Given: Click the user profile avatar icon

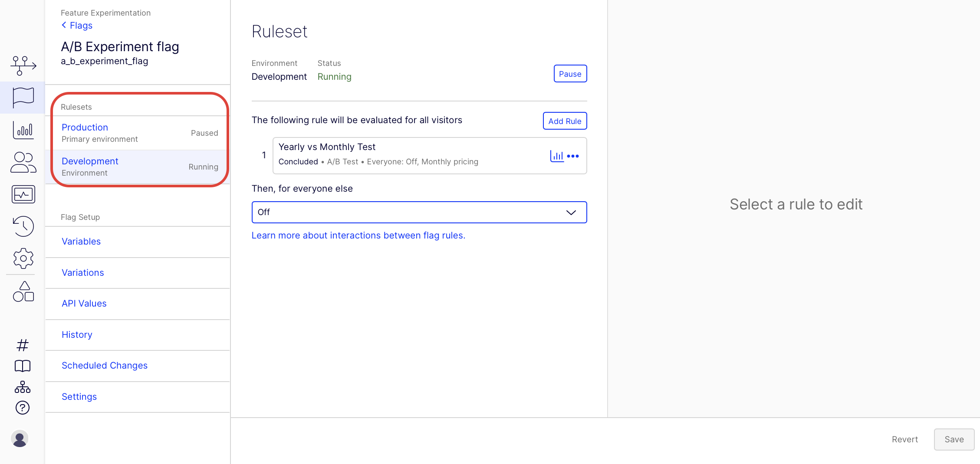Looking at the screenshot, I should pos(20,438).
